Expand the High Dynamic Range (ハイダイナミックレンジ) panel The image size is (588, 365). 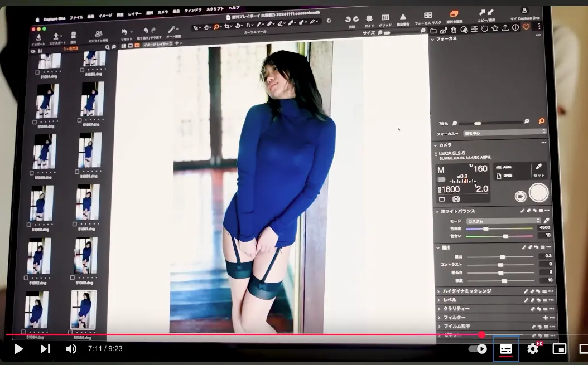[438, 291]
